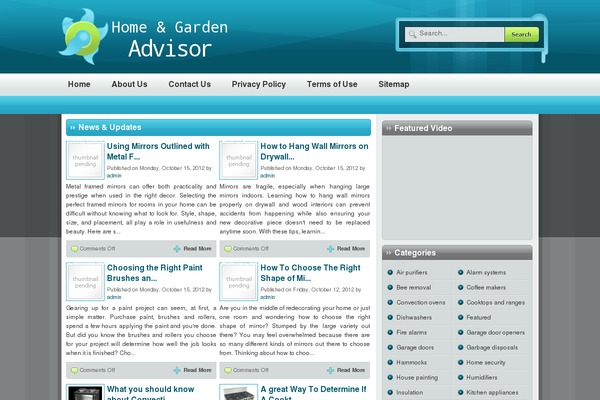Click admin author link under Hang Wall Mirrors article
The image size is (600, 400).
[x=267, y=176]
